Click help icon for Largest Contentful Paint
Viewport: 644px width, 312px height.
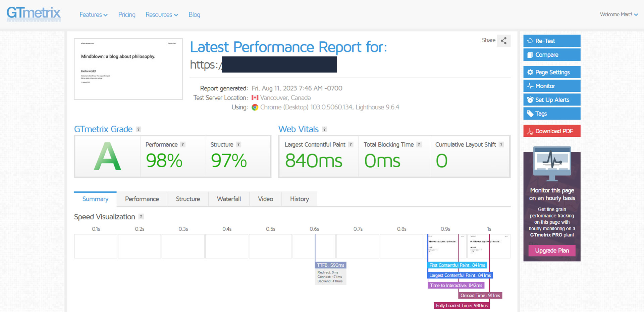[x=351, y=144]
